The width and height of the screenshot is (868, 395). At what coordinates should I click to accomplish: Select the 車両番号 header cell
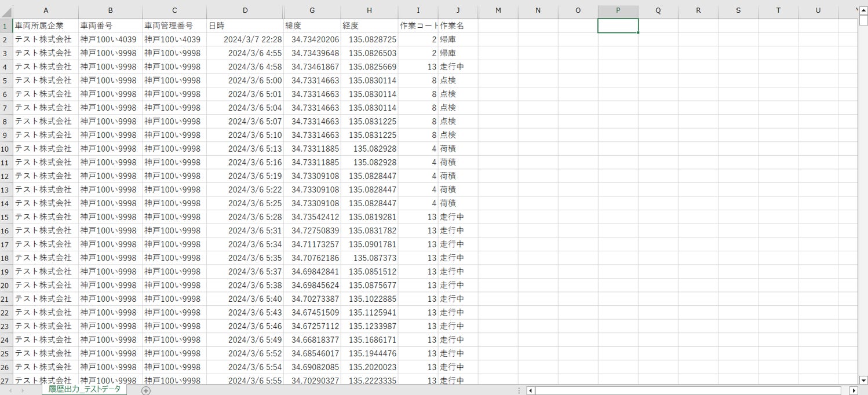pos(110,25)
